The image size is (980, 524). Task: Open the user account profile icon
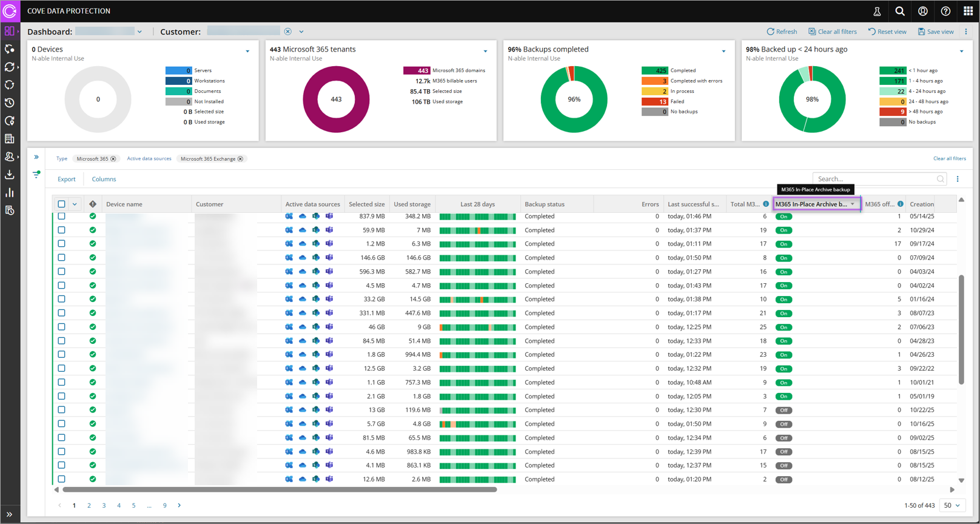tap(922, 12)
